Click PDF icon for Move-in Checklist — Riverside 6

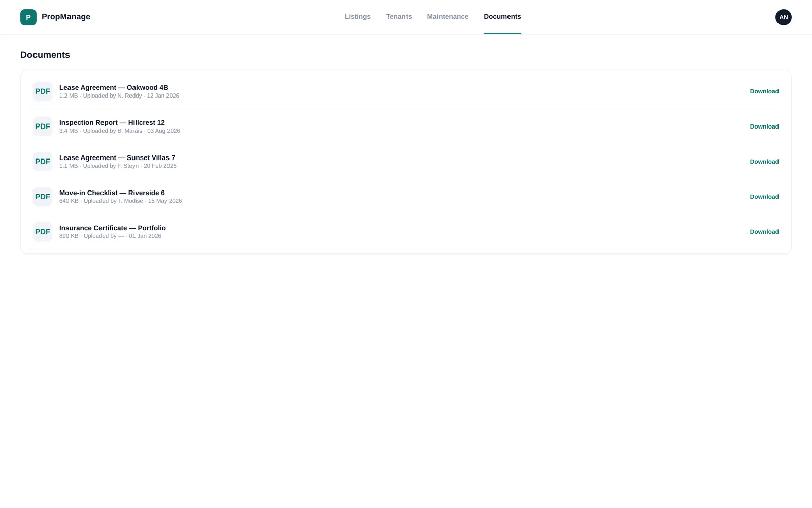click(x=43, y=197)
